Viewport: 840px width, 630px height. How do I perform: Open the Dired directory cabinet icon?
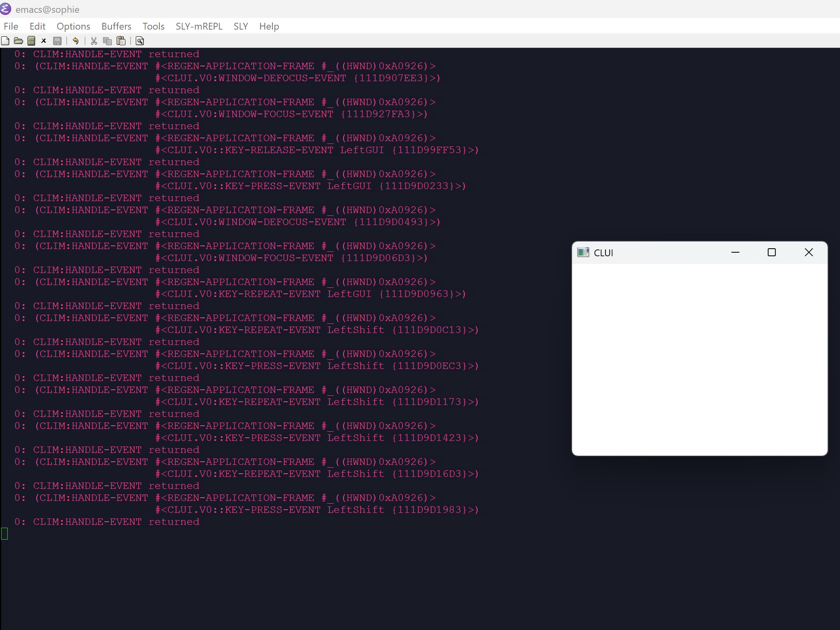31,41
